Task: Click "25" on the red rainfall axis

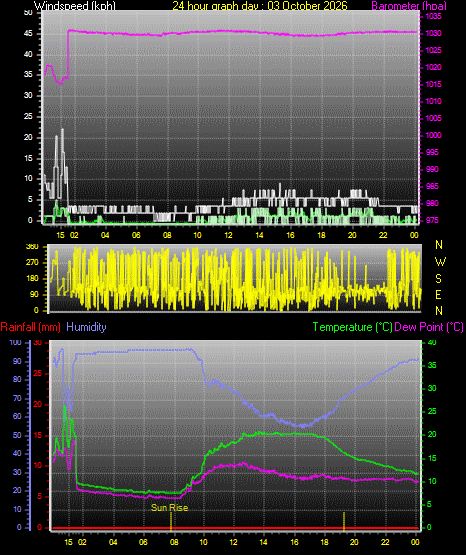Action: point(38,374)
